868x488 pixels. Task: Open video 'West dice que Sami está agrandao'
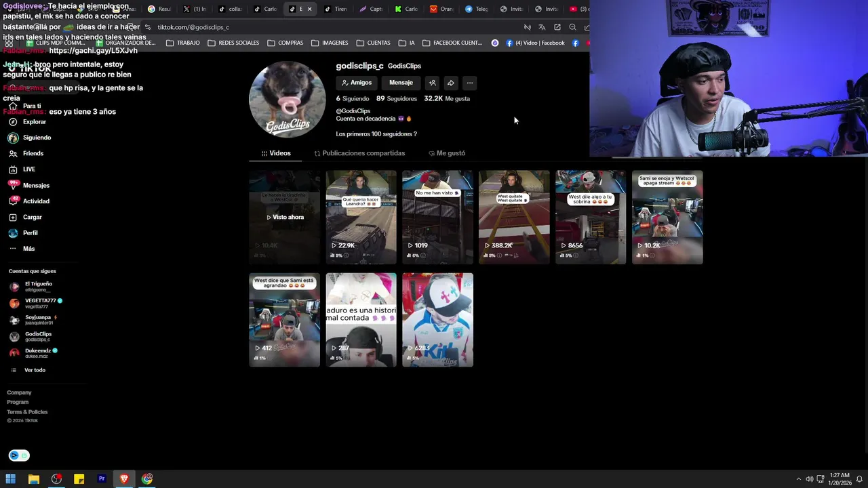pos(284,320)
